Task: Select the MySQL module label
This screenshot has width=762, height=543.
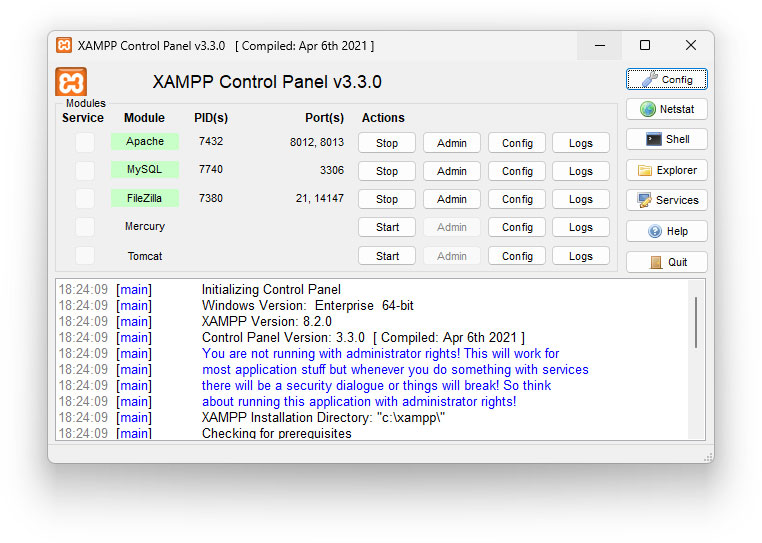Action: (145, 169)
